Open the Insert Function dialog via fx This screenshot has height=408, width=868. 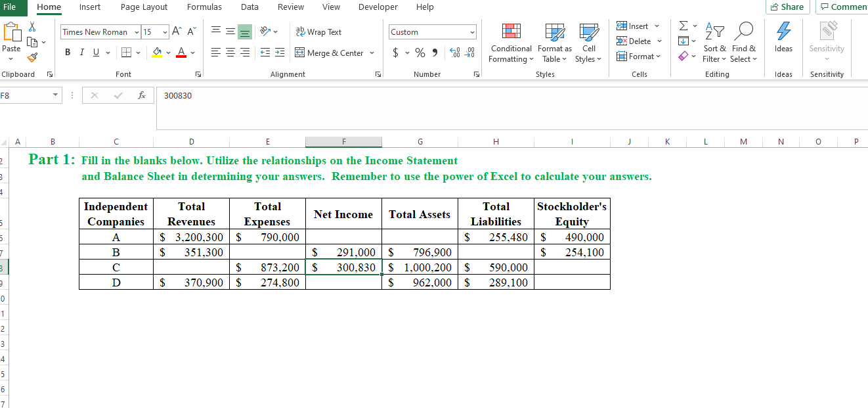141,95
